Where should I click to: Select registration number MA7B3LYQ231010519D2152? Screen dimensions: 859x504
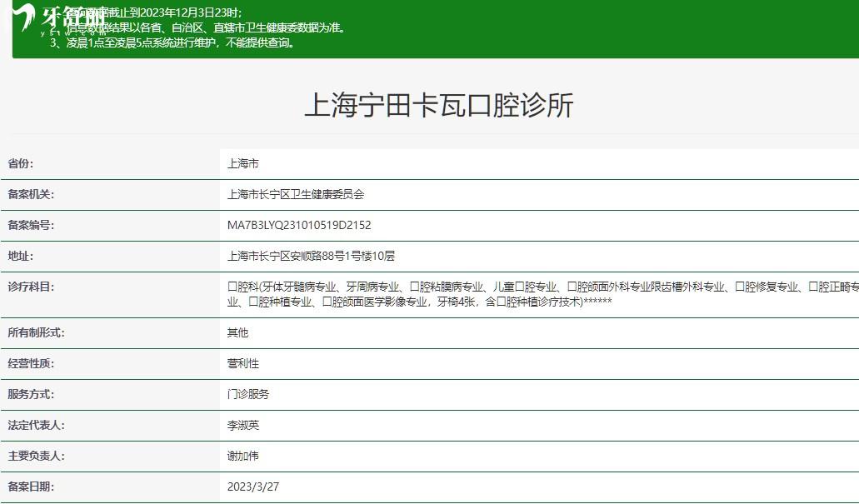click(x=299, y=225)
